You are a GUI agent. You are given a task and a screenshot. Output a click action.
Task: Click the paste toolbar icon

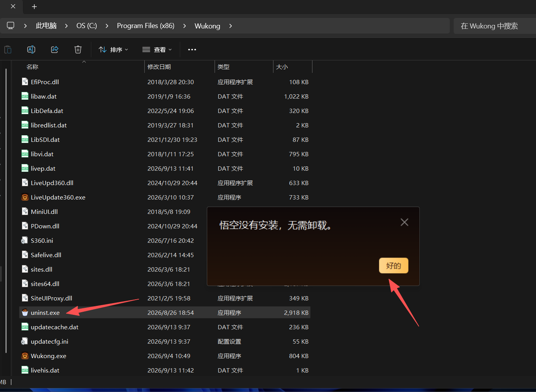(8, 49)
